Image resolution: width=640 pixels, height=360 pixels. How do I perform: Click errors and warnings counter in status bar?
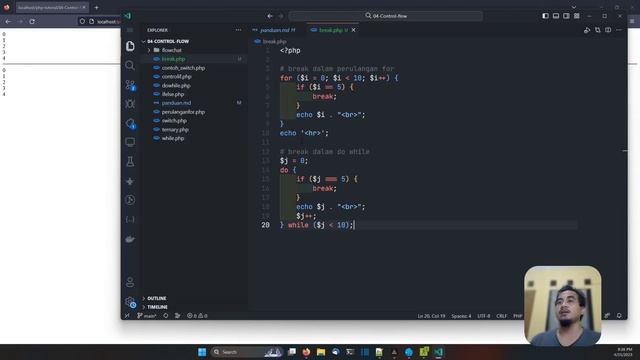click(197, 316)
